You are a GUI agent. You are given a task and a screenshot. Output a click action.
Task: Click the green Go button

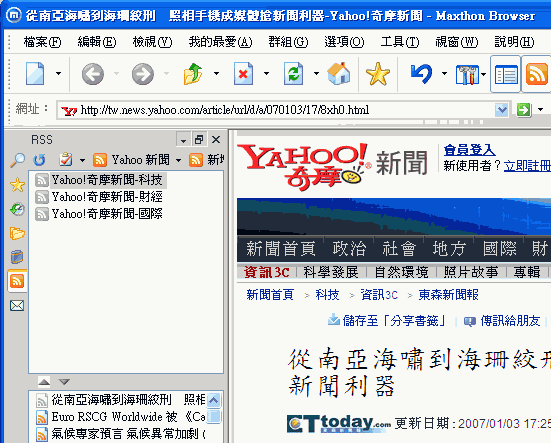pos(524,110)
